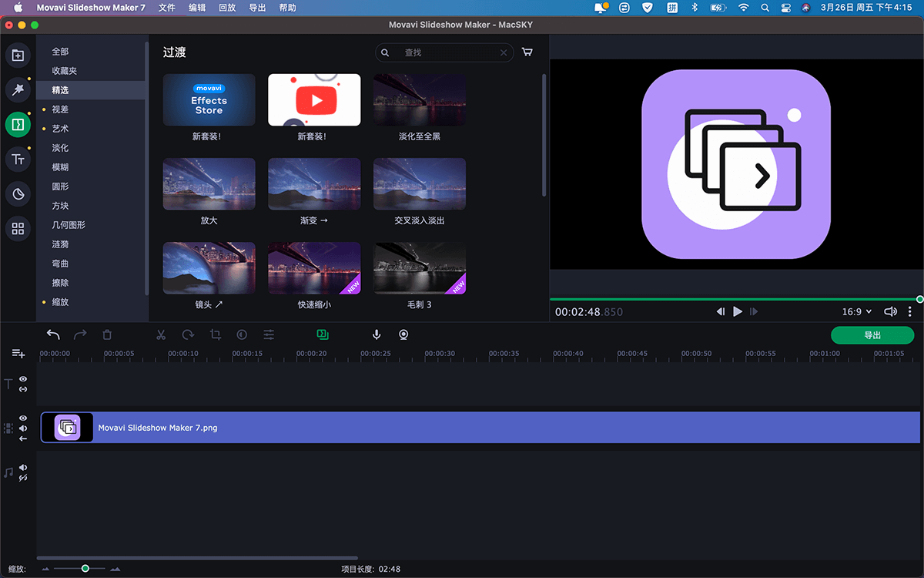Select the 放大 transition thumbnail
The height and width of the screenshot is (578, 924).
[x=209, y=183]
